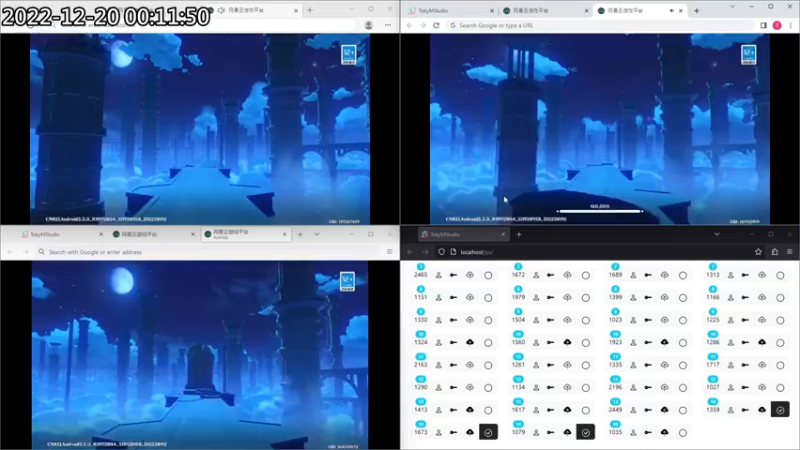Open new tab in top-left browser window
Viewport: 800px width, 450px height.
tap(310, 10)
